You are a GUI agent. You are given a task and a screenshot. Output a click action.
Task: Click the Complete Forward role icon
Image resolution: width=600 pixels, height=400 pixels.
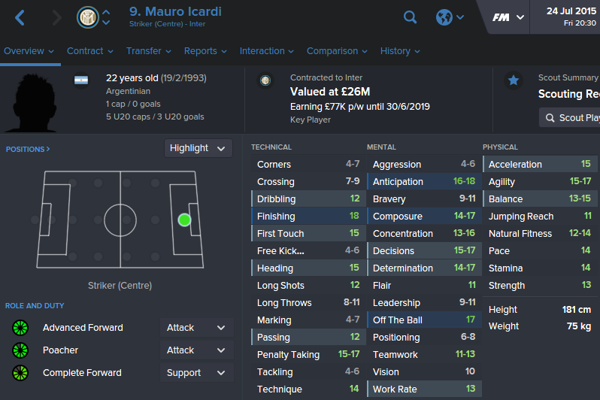click(19, 373)
